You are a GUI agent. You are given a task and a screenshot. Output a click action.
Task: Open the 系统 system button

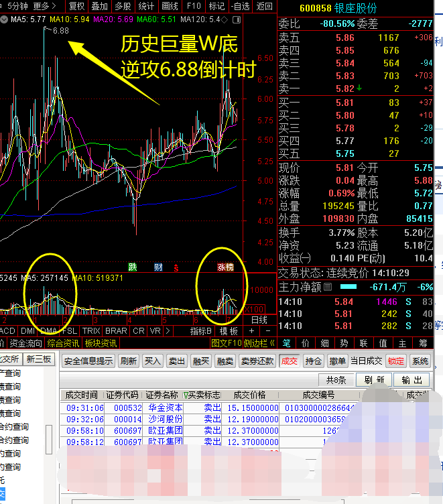[420, 361]
